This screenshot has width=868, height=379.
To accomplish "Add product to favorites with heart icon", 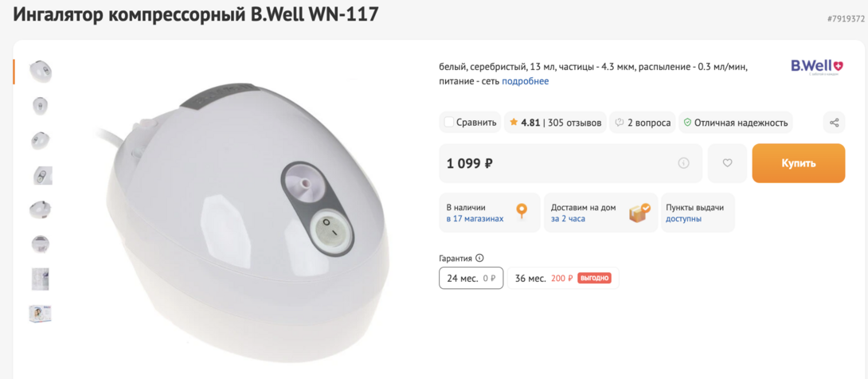I will (x=727, y=163).
